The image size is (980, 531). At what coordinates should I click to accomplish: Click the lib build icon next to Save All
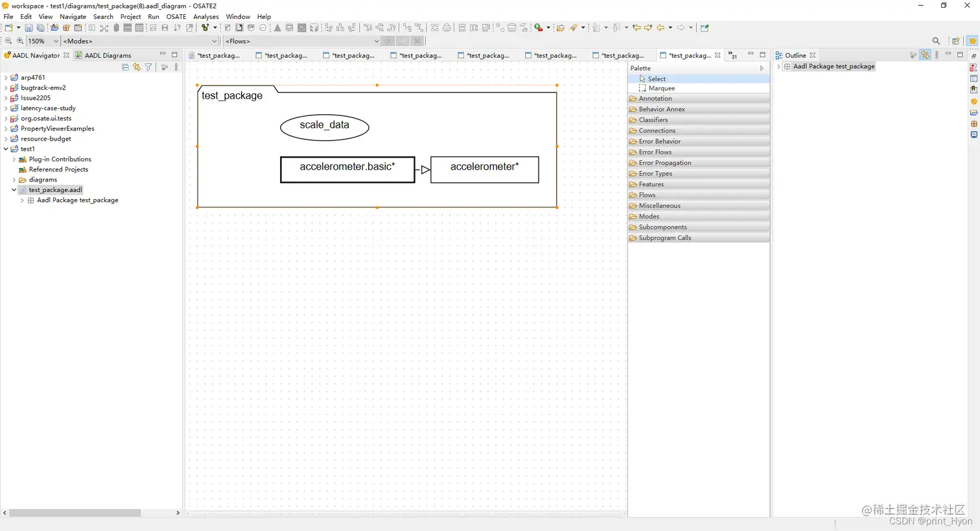point(54,28)
